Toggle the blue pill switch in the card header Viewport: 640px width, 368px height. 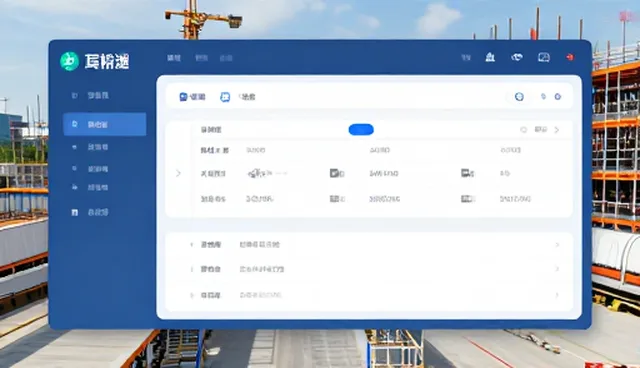pos(361,130)
